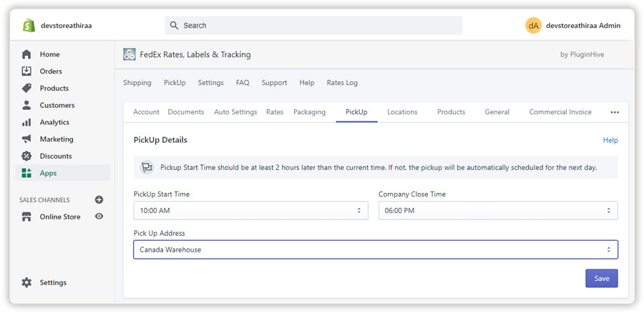Viewport: 644px width, 313px height.
Task: Open the Shipping menu
Action: tap(137, 82)
